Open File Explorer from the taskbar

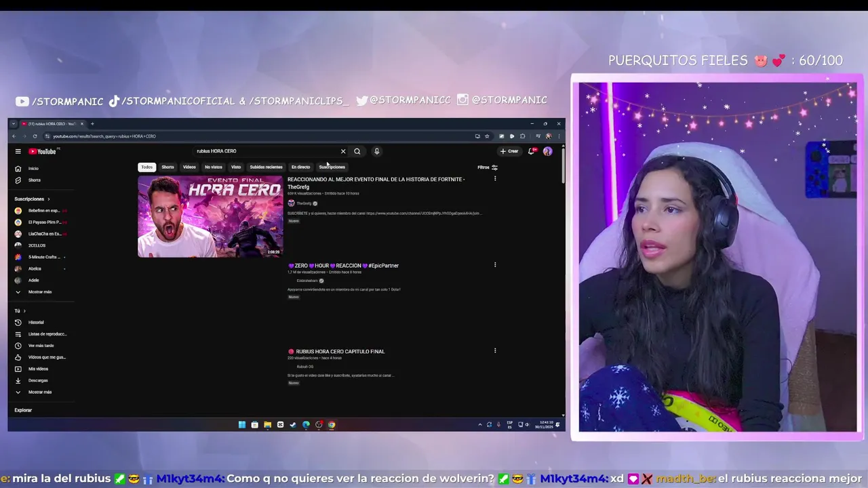coord(267,425)
